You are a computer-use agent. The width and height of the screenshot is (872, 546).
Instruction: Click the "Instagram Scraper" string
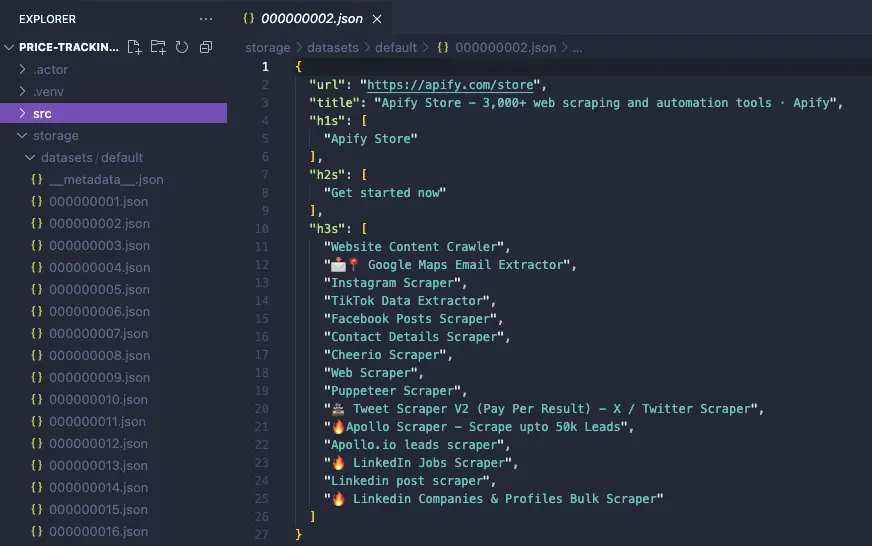pyautogui.click(x=392, y=283)
